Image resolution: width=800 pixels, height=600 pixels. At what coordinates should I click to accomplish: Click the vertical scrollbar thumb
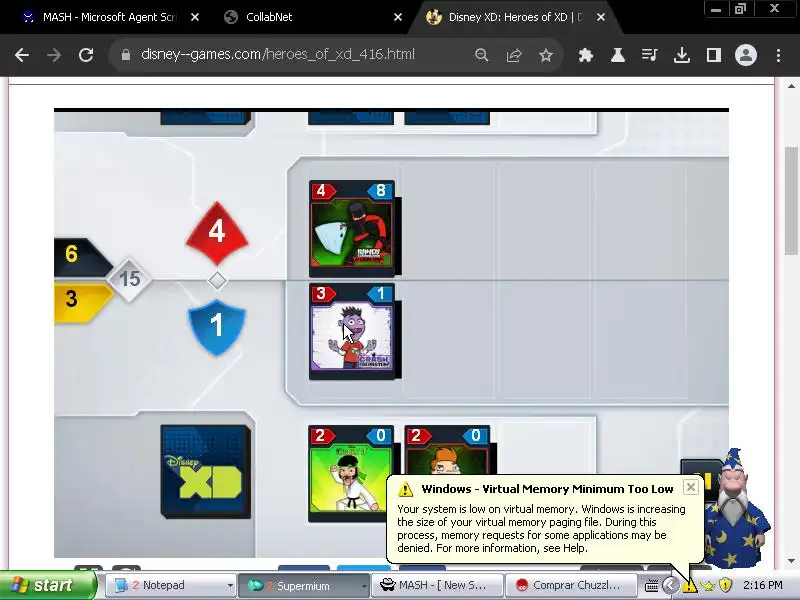(791, 199)
